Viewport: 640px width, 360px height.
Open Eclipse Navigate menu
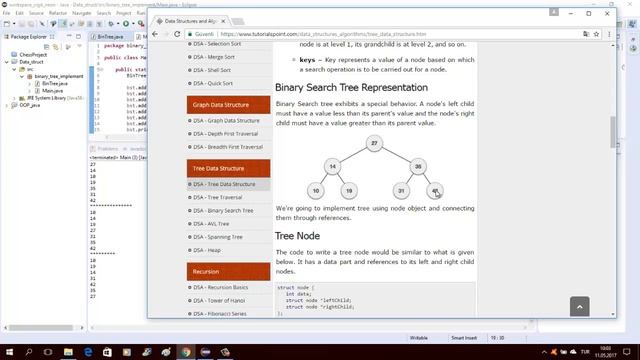pyautogui.click(x=82, y=13)
